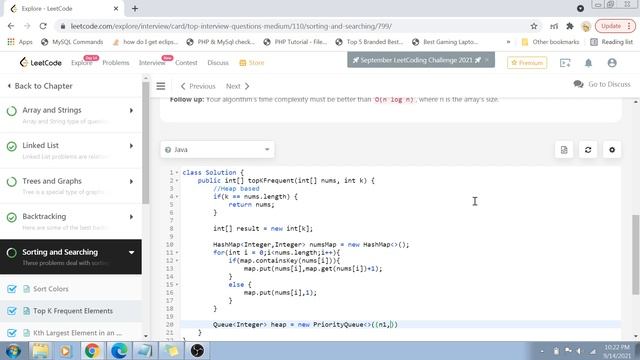This screenshot has height=360, width=640.
Task: Click the Premium button
Action: coord(527,63)
